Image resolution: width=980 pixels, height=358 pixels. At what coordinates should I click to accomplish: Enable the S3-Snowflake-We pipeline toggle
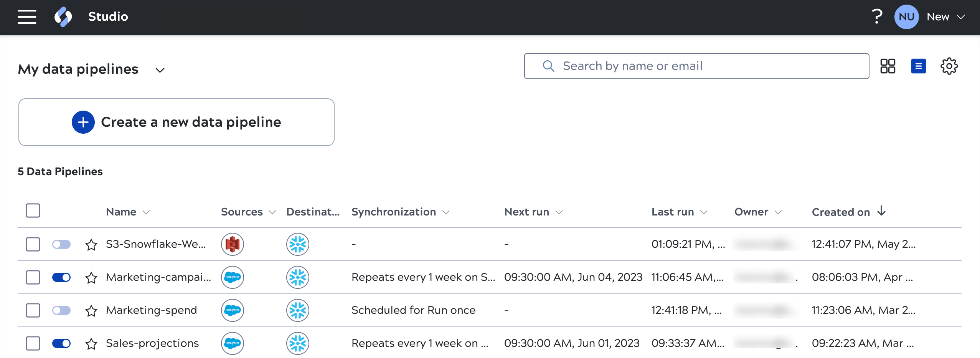pyautogui.click(x=62, y=244)
